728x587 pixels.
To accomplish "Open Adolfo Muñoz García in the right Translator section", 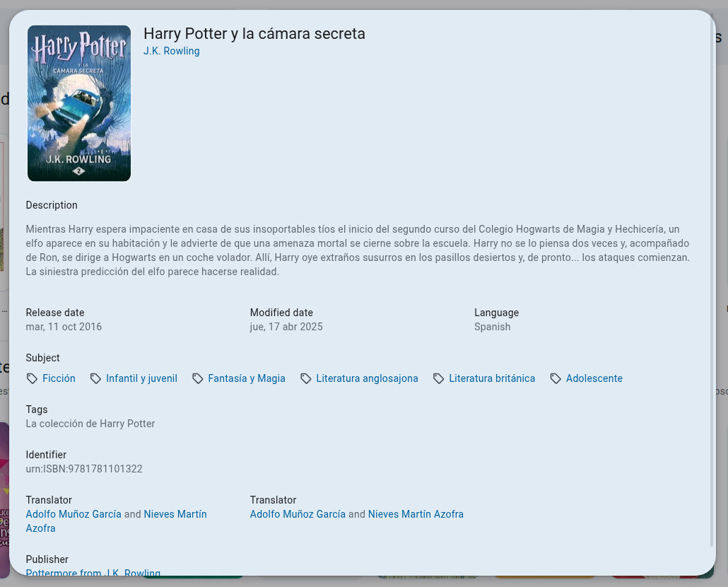I will [x=298, y=514].
